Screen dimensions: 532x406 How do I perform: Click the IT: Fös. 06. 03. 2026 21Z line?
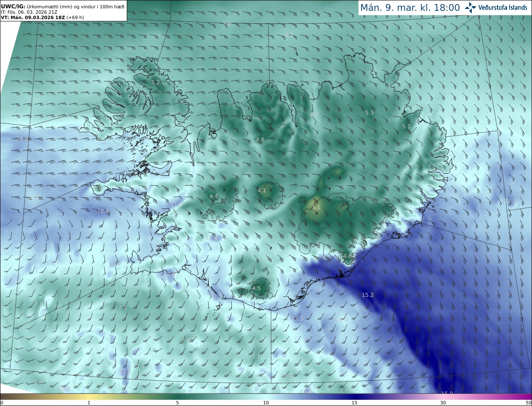29,12
